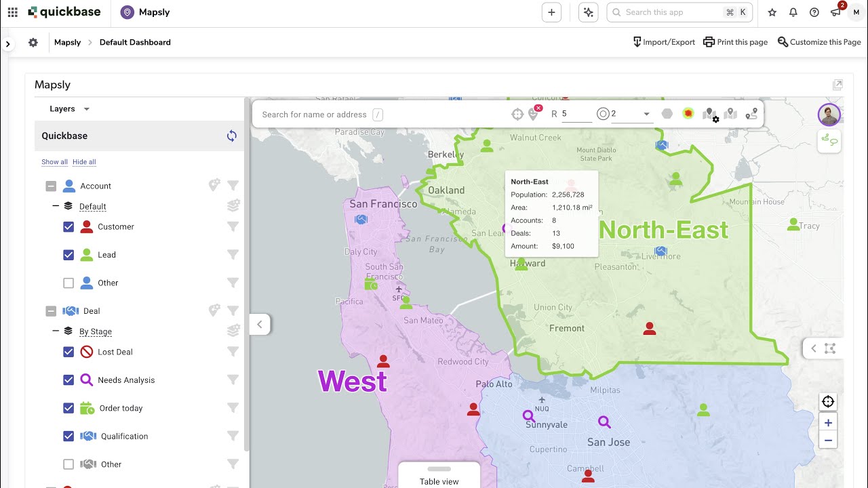Open the app settings gear
Screen dimensions: 868x488
tap(33, 42)
